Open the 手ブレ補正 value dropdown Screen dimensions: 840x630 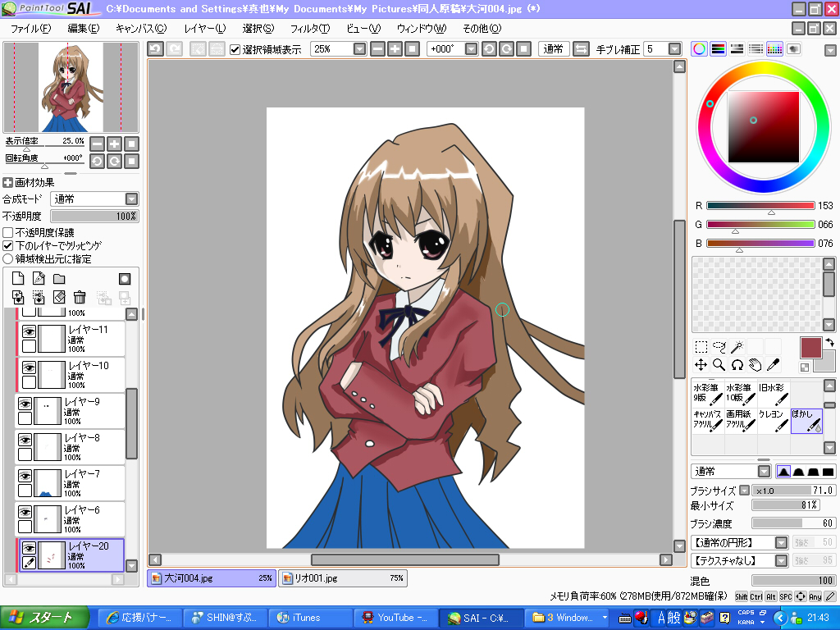pyautogui.click(x=675, y=49)
